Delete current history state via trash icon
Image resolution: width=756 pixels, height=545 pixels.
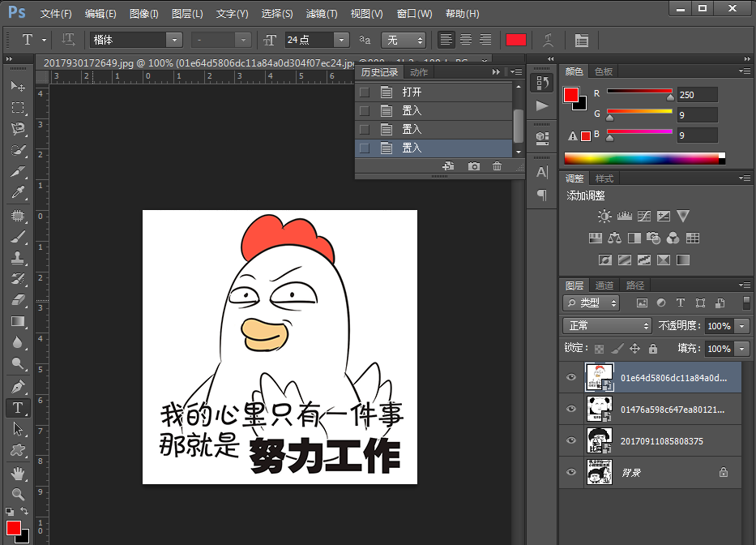[496, 165]
